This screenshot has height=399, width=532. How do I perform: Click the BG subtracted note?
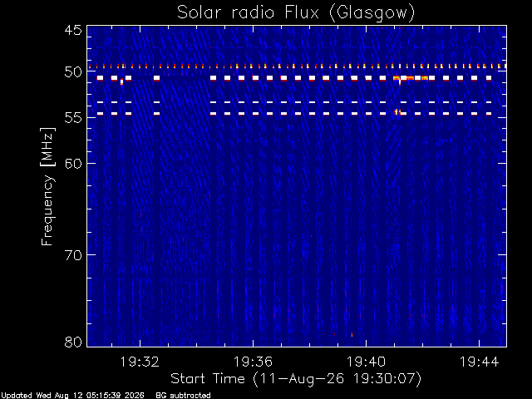[x=183, y=396]
